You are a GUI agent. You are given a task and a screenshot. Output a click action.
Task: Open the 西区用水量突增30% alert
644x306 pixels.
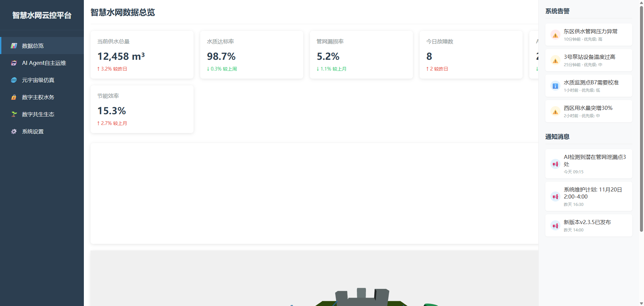tap(589, 111)
